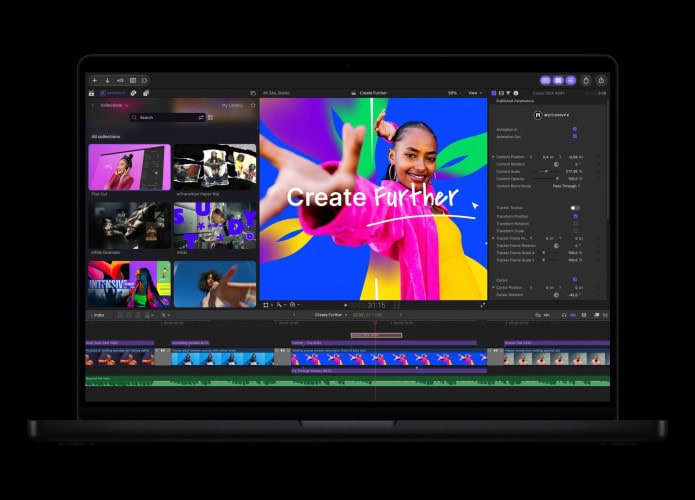Image resolution: width=695 pixels, height=500 pixels.
Task: Open the viewer transform tool dropdown
Action: point(268,305)
